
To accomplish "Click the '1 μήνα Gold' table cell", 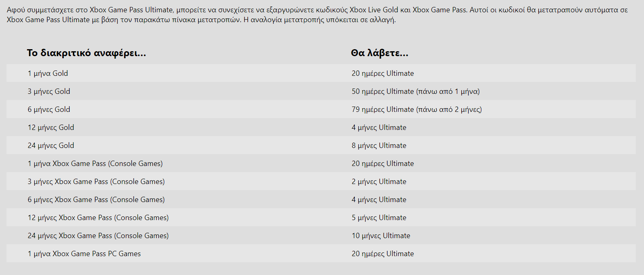I will [x=48, y=73].
